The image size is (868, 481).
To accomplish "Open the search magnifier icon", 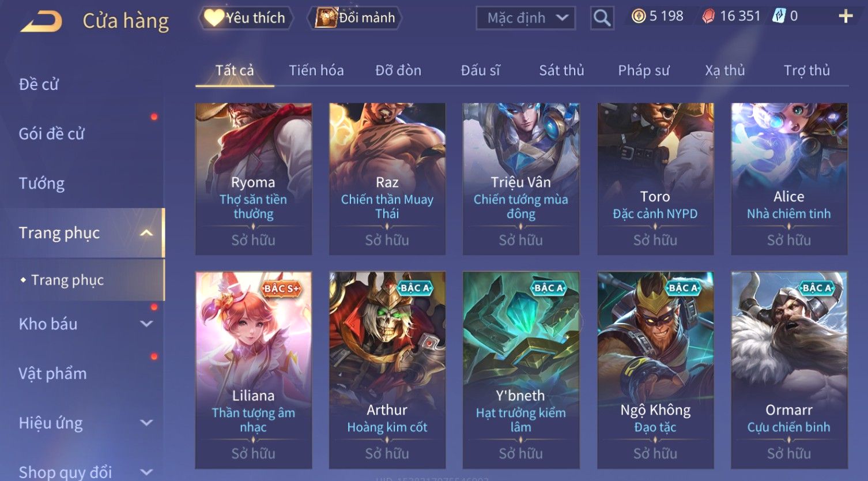I will tap(602, 18).
